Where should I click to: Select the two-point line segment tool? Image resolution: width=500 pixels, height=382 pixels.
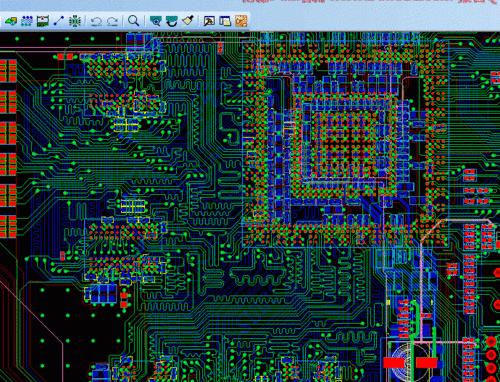coord(59,21)
